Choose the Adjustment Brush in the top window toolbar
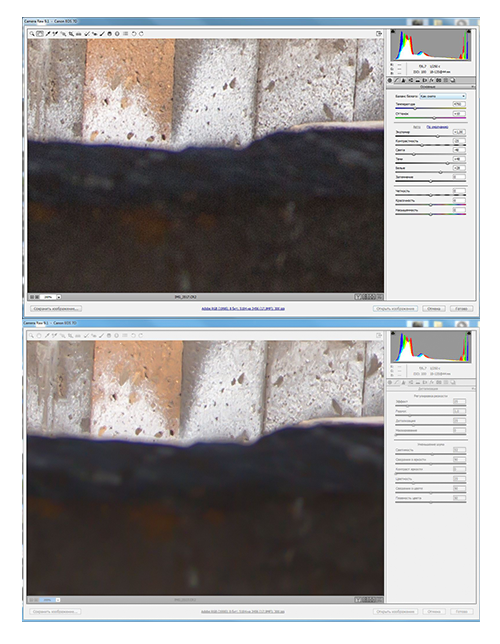Screen dimensions: 500x644 coord(102,34)
